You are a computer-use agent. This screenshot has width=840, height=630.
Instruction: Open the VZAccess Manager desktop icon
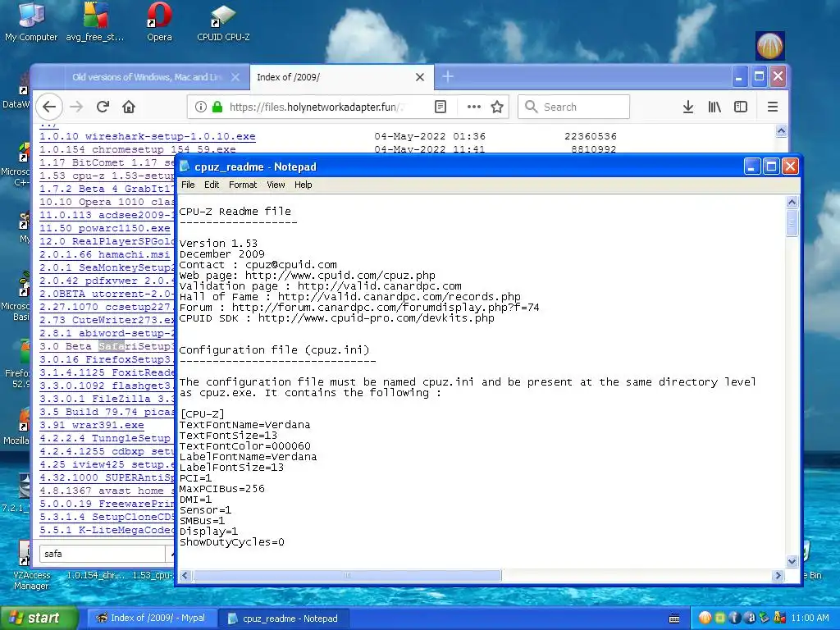pos(31,566)
